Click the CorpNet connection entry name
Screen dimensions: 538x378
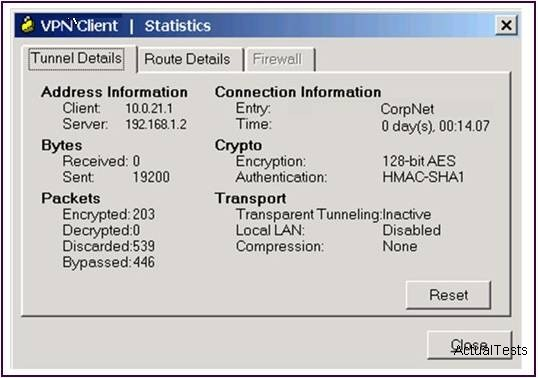click(407, 109)
